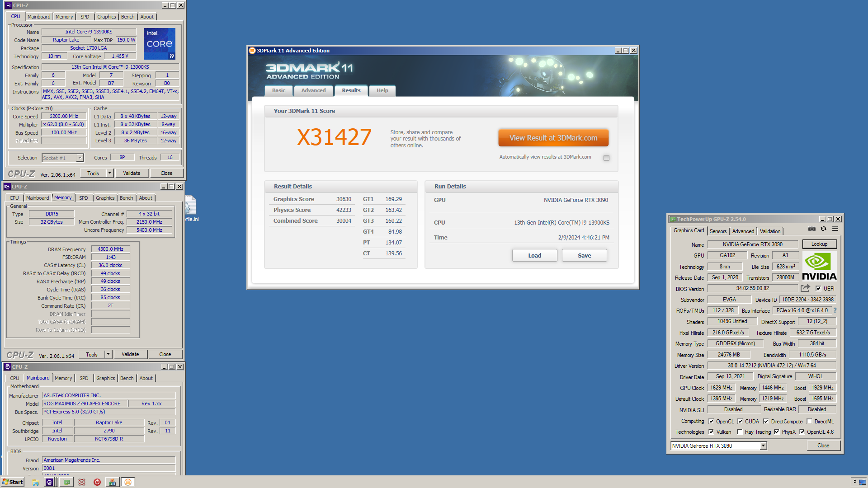This screenshot has width=868, height=488.
Task: Click the Bus Interface question mark icon
Action: click(835, 310)
